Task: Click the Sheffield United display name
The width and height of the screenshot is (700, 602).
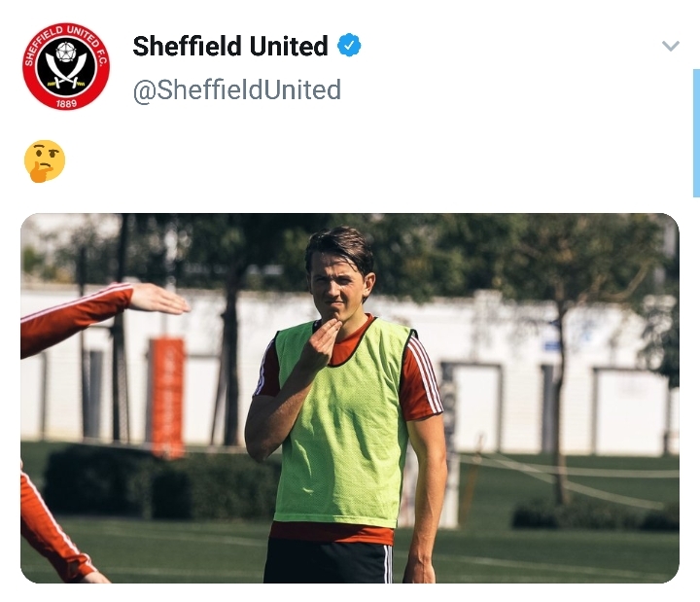Action: click(x=230, y=46)
